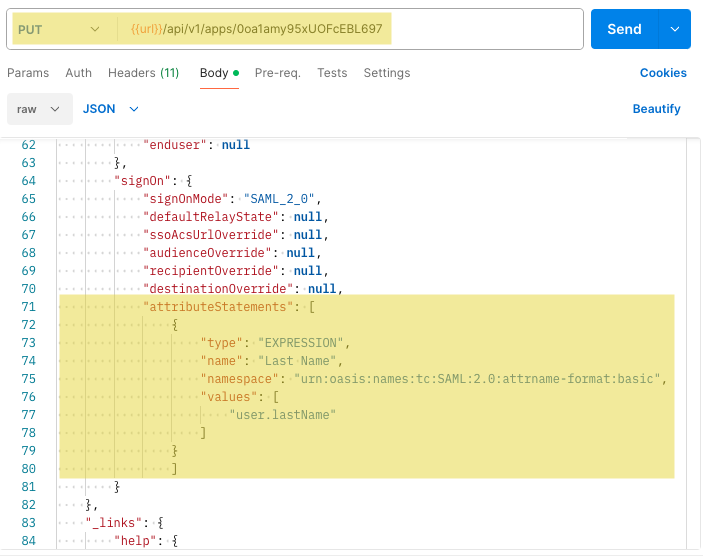Go to the Pre-req. tab

click(x=278, y=73)
